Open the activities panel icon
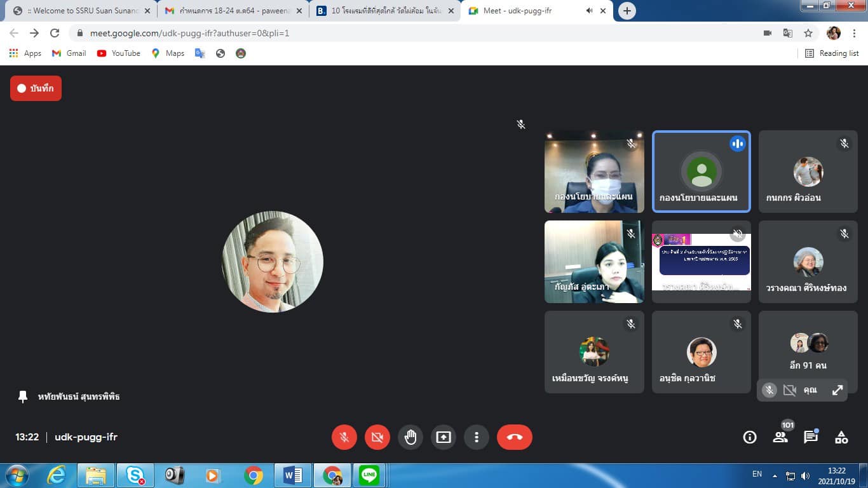The image size is (868, 488). pos(841,437)
